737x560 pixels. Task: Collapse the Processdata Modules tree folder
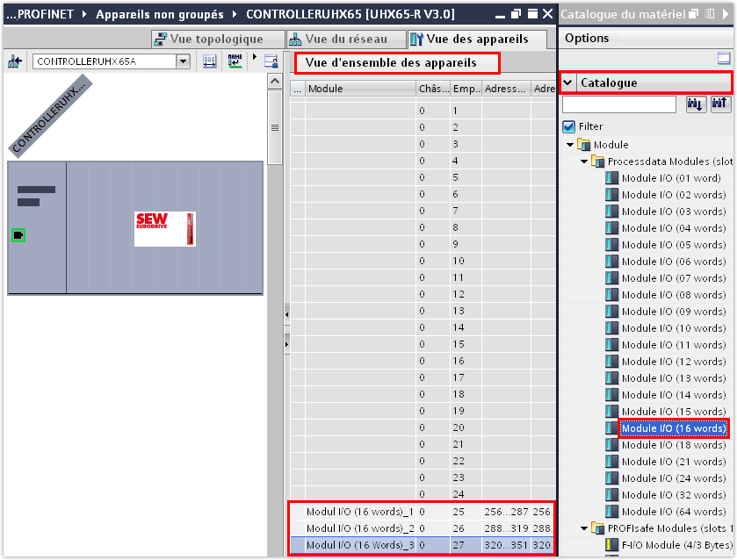[582, 162]
